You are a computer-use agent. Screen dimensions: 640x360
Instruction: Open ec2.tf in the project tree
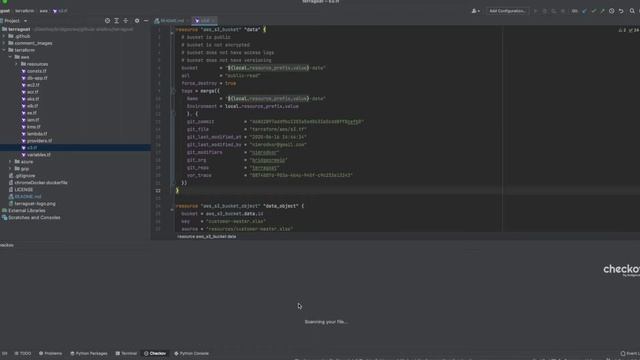[x=33, y=85]
